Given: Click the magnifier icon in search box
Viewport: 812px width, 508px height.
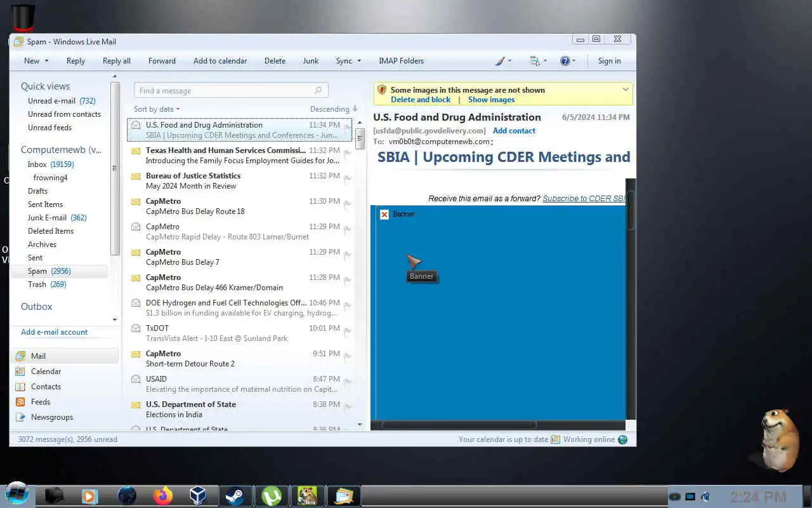Looking at the screenshot, I should click(319, 91).
